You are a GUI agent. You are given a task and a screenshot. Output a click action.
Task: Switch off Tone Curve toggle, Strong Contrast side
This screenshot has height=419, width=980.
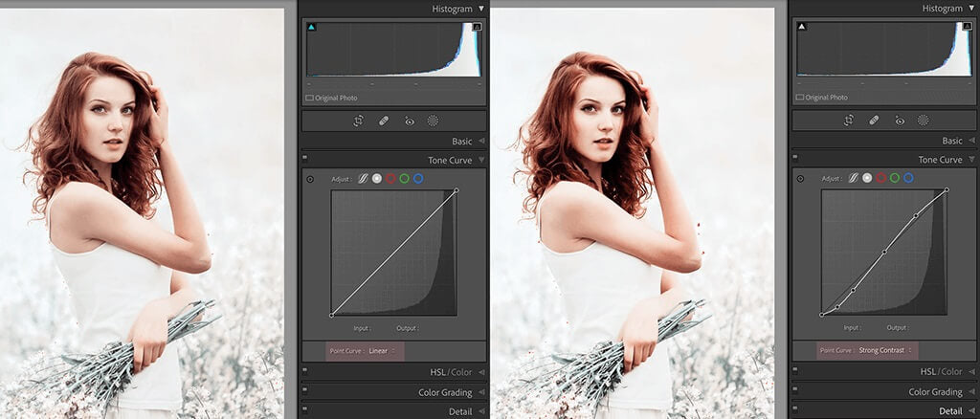coord(795,157)
